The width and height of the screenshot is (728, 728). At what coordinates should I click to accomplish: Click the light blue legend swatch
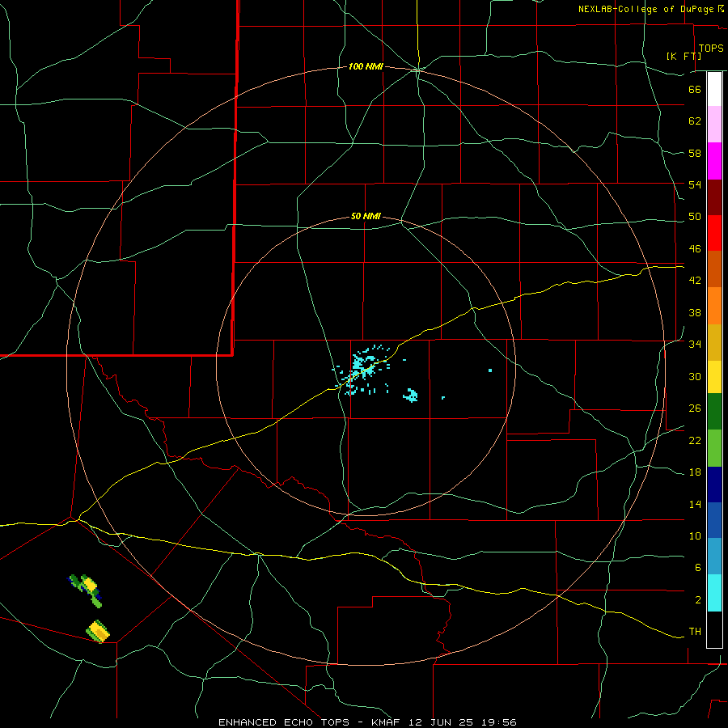(x=714, y=557)
